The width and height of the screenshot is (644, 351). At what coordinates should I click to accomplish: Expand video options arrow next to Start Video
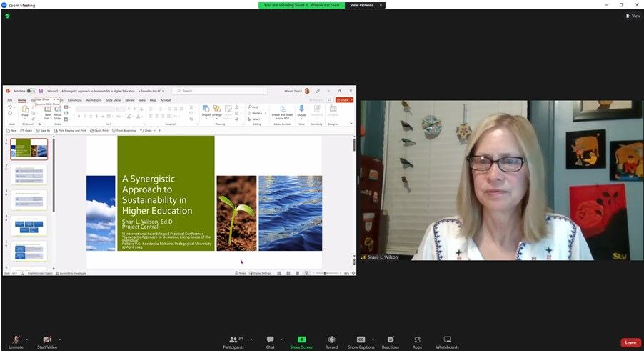pos(60,340)
